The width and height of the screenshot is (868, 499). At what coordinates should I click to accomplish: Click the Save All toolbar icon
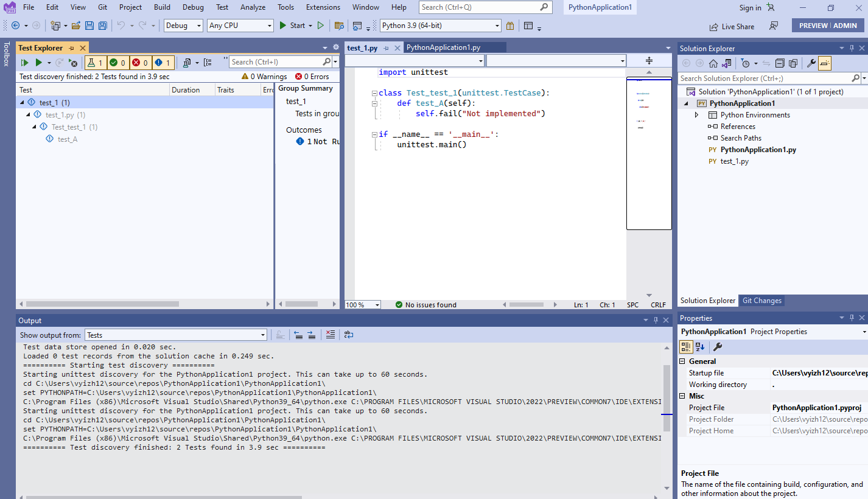(x=103, y=26)
